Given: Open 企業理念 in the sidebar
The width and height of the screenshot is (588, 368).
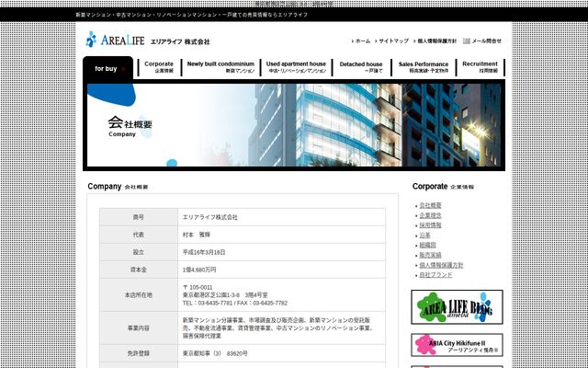Looking at the screenshot, I should pos(430,215).
